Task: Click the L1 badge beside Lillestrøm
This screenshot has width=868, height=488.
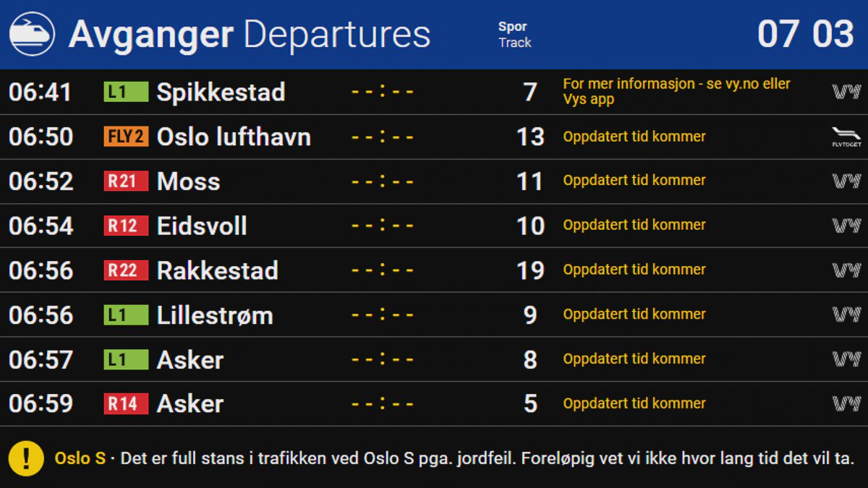Action: point(126,315)
